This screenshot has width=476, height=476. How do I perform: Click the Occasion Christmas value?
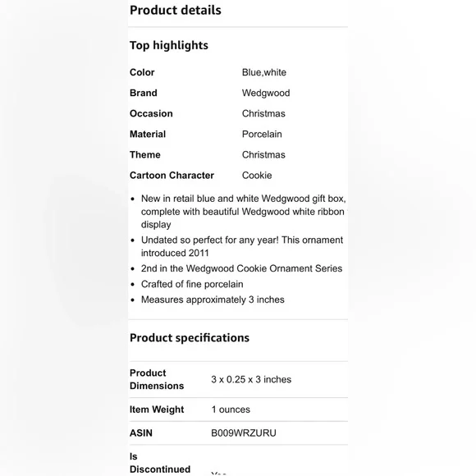(263, 113)
